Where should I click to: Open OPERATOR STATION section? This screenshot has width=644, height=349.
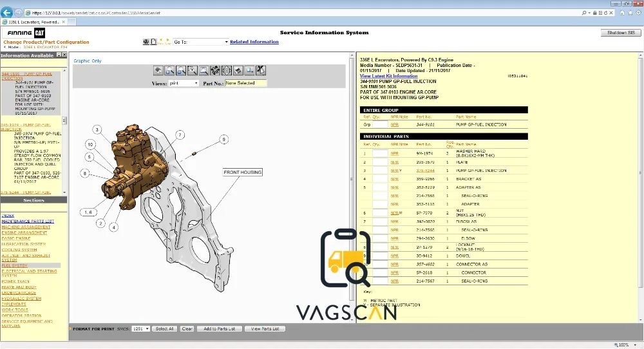(x=21, y=316)
